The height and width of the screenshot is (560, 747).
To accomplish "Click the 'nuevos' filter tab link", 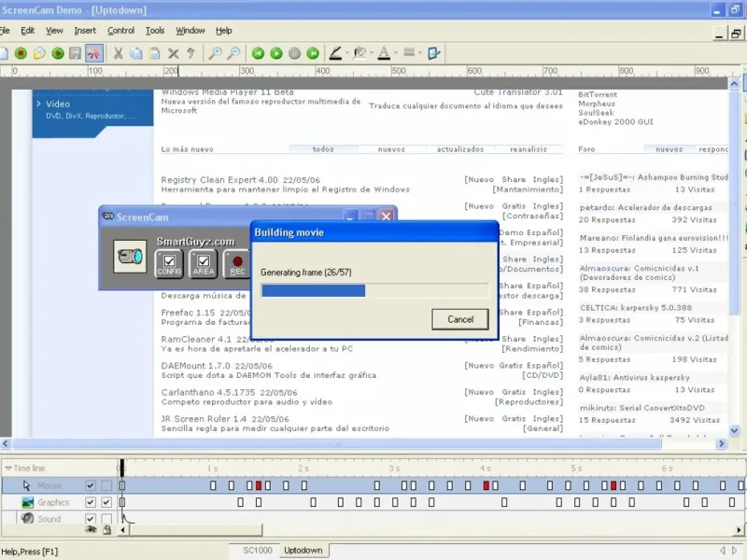I will coord(391,149).
